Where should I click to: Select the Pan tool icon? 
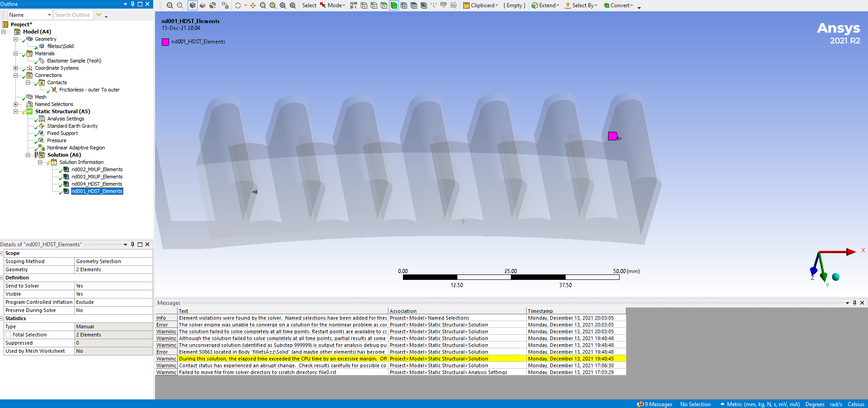click(253, 5)
